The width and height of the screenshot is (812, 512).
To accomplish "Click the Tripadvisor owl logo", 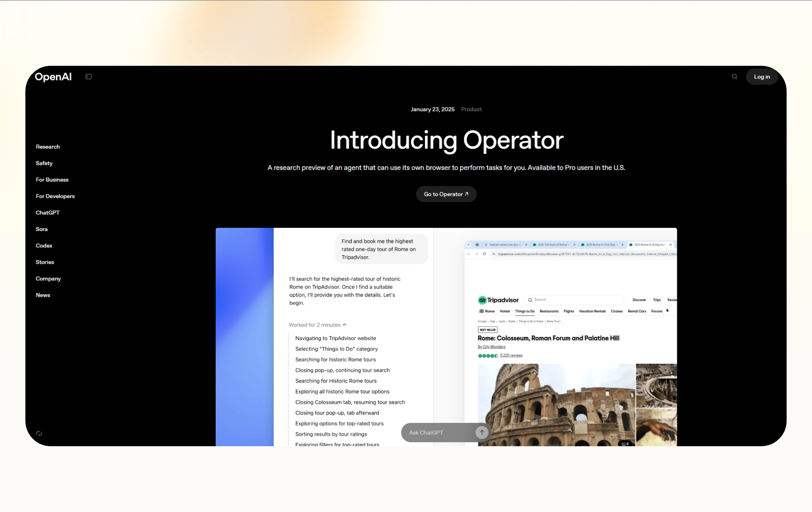I will coord(482,300).
